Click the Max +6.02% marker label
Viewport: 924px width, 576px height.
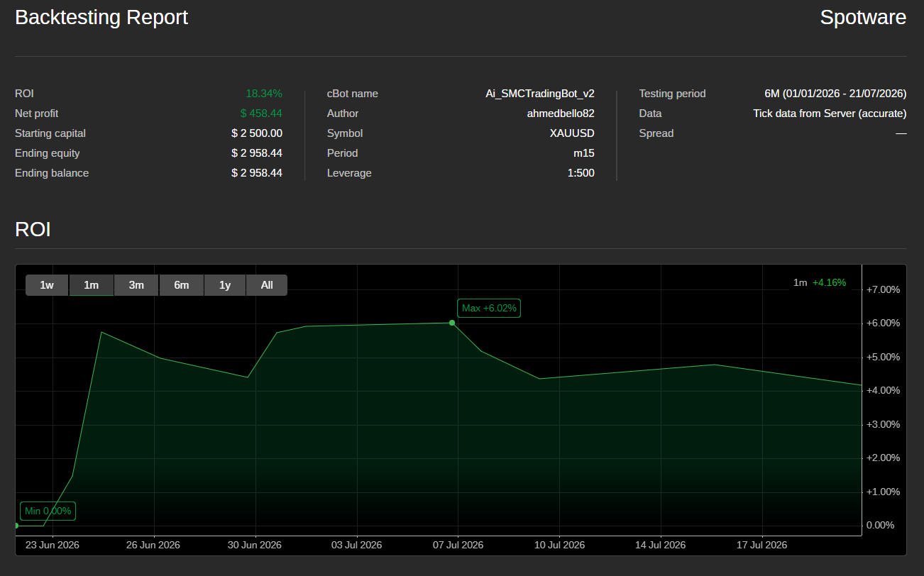(x=489, y=308)
